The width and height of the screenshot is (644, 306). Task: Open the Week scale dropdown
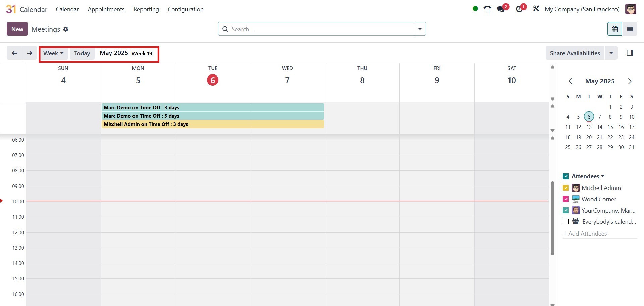(53, 53)
